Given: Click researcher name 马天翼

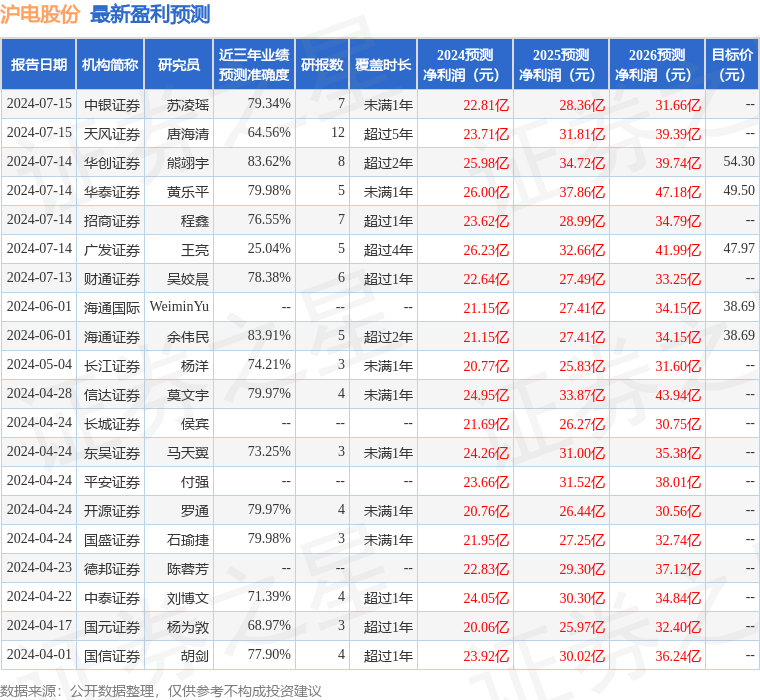Looking at the screenshot, I should coord(188,453).
